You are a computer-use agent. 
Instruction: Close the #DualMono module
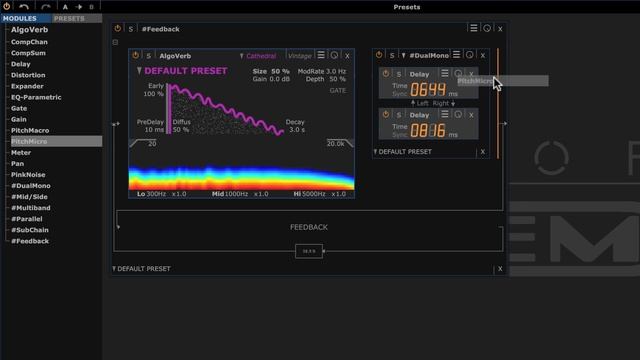point(482,56)
